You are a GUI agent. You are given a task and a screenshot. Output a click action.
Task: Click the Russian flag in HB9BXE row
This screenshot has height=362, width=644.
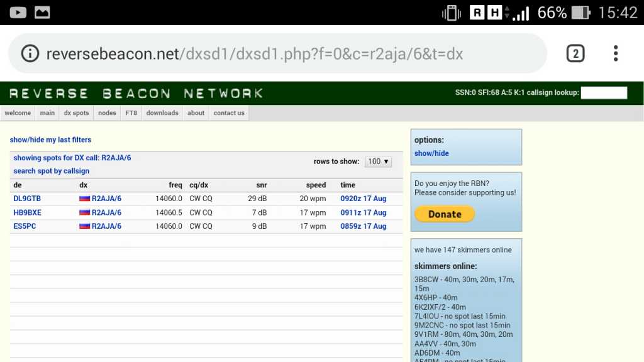tap(85, 212)
